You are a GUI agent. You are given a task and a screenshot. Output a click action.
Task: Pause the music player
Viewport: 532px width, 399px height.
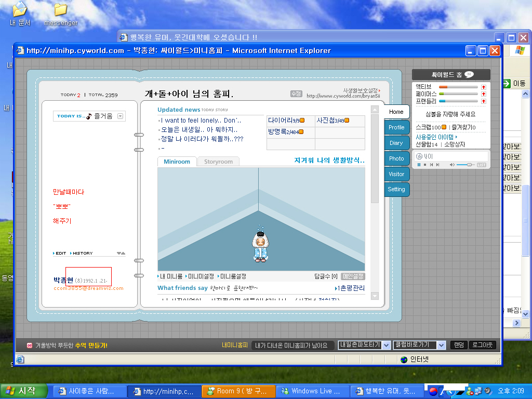click(x=419, y=165)
